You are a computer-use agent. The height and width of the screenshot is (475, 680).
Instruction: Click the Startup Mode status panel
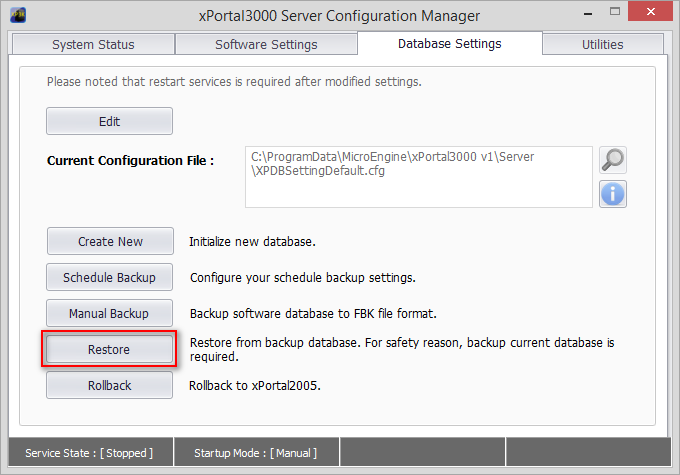(259, 453)
